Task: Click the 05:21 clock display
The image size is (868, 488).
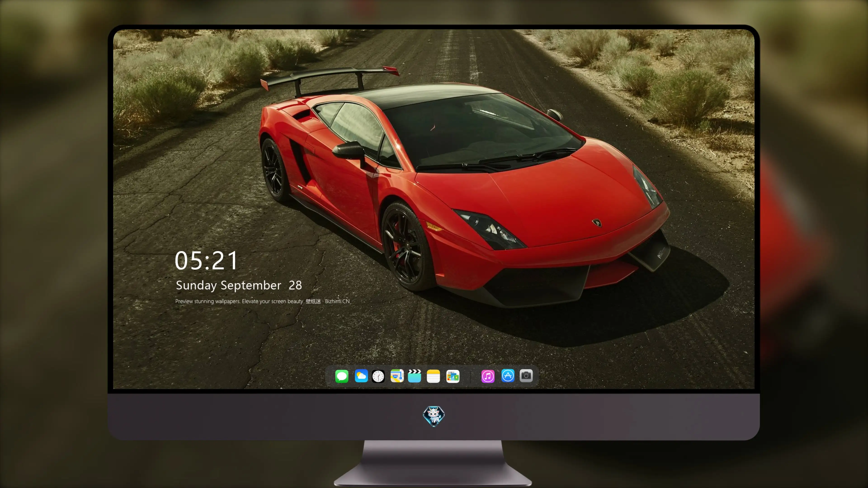Action: [206, 261]
